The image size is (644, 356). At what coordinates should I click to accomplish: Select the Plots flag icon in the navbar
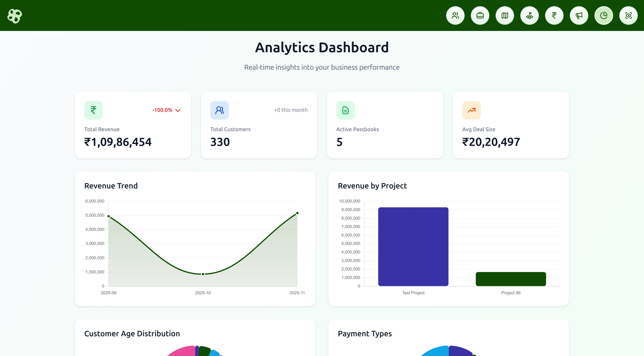529,15
